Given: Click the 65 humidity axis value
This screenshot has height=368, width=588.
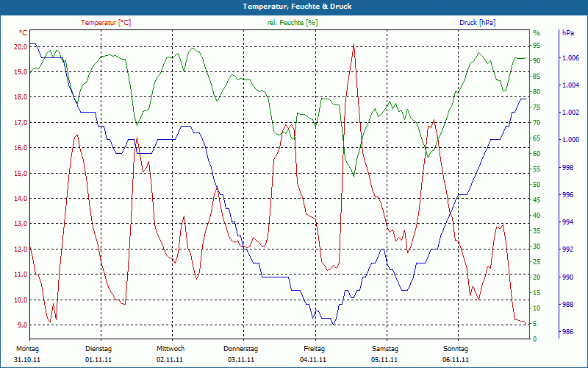Looking at the screenshot, I should [x=537, y=138].
